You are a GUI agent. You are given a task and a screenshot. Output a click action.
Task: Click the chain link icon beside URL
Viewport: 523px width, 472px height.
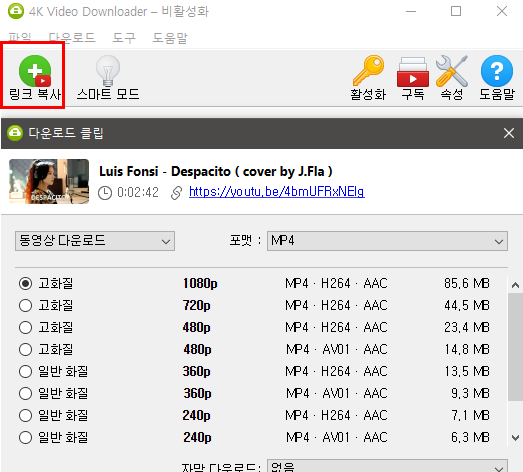pos(176,193)
